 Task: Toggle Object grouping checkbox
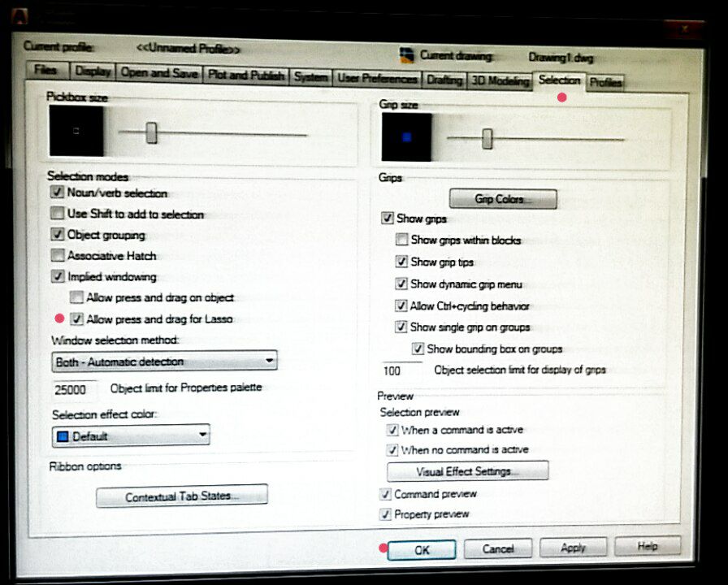pyautogui.click(x=57, y=234)
